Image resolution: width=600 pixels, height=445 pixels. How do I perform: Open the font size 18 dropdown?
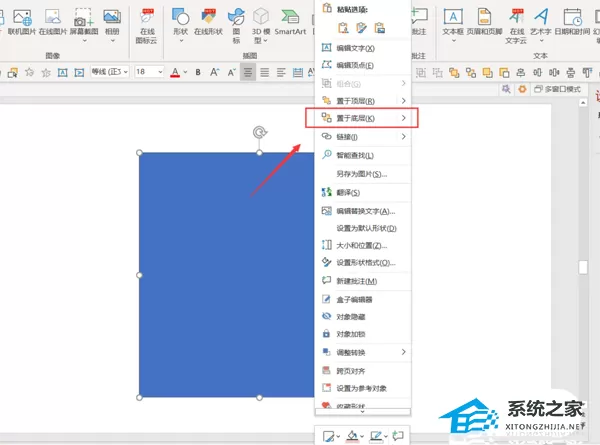149,72
